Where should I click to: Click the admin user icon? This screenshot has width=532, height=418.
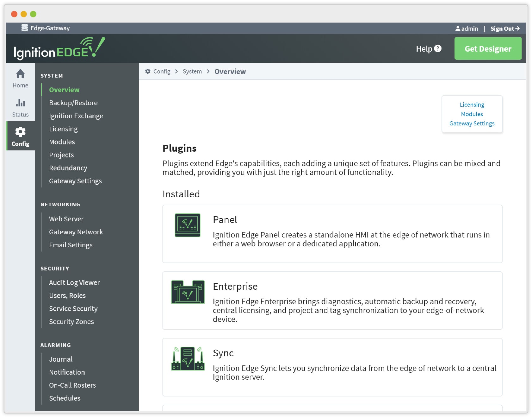pyautogui.click(x=457, y=28)
